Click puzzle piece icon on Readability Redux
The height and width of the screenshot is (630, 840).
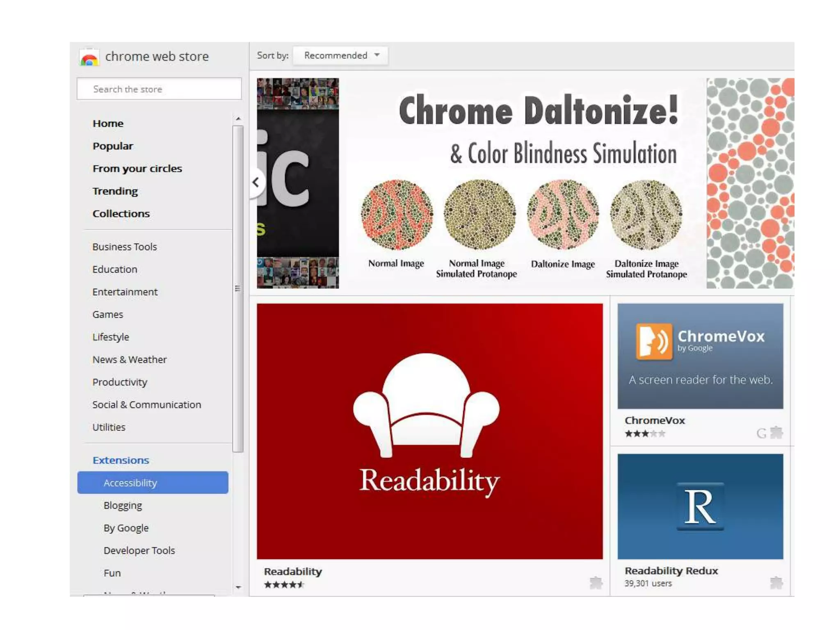pos(776,582)
